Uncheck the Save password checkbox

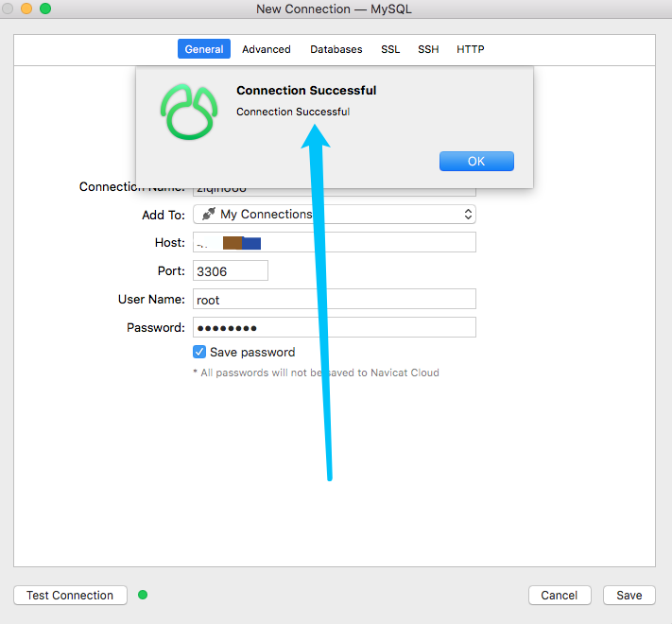coord(199,352)
